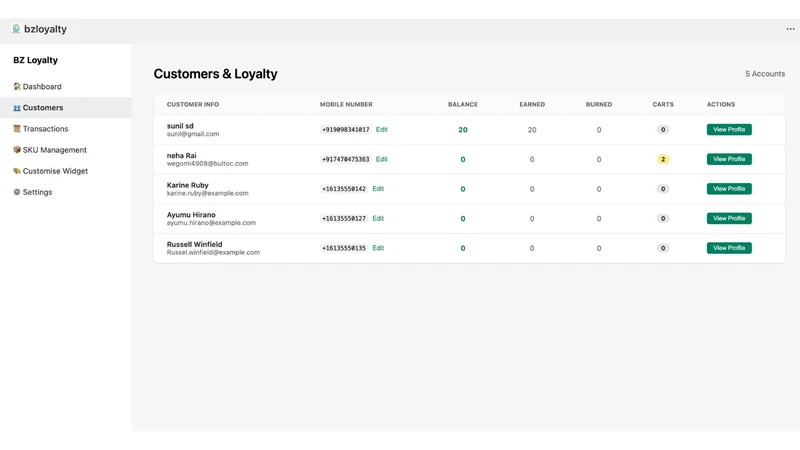The width and height of the screenshot is (800, 450).
Task: View Profile for neha Rai
Action: click(x=729, y=159)
